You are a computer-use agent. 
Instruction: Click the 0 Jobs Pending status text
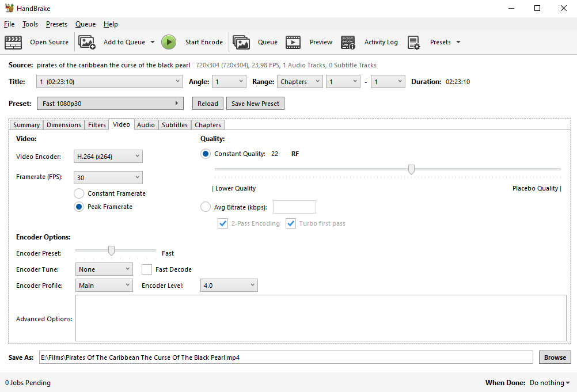click(x=28, y=383)
